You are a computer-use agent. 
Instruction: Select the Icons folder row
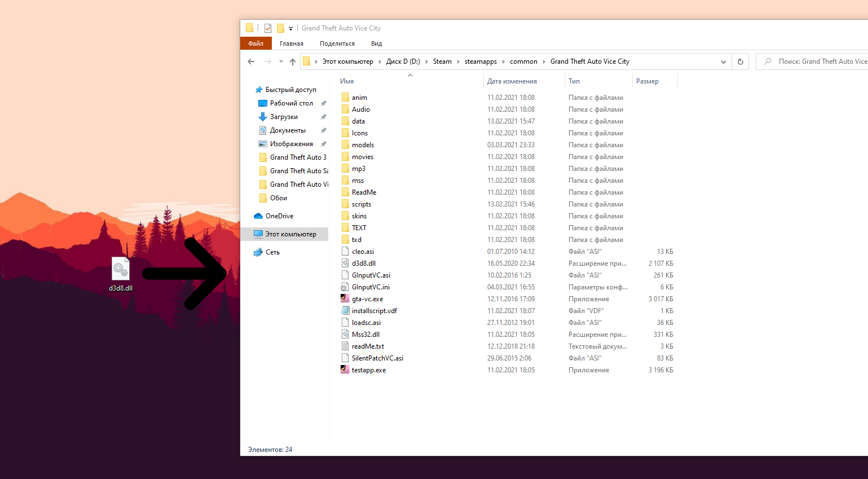508,133
